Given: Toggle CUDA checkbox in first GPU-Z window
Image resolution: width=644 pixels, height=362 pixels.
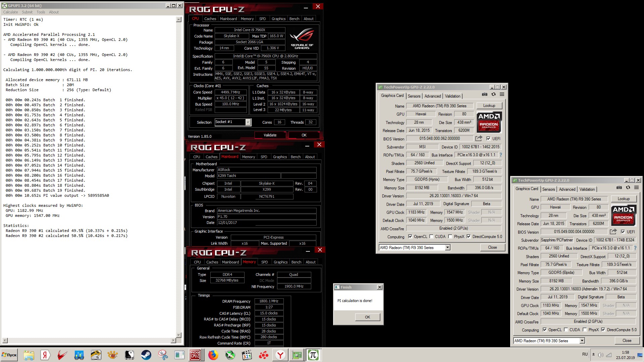Looking at the screenshot, I should pyautogui.click(x=431, y=237).
